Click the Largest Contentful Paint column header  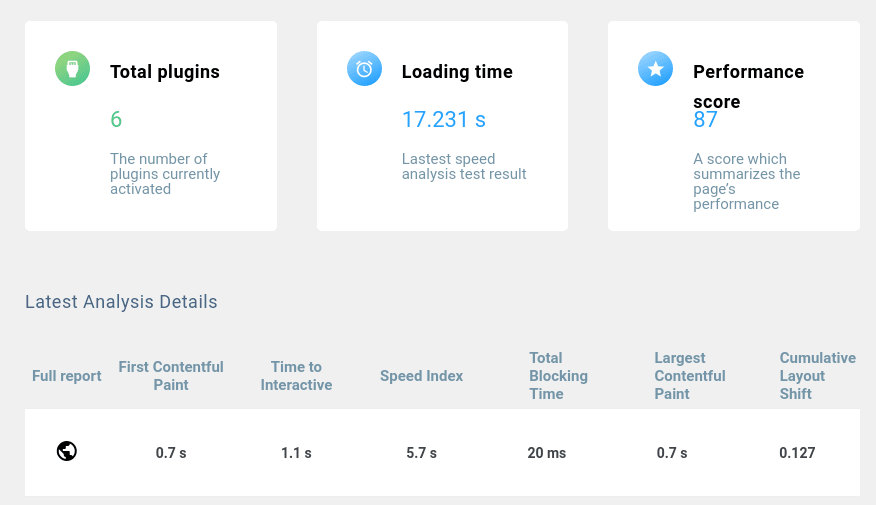[689, 376]
